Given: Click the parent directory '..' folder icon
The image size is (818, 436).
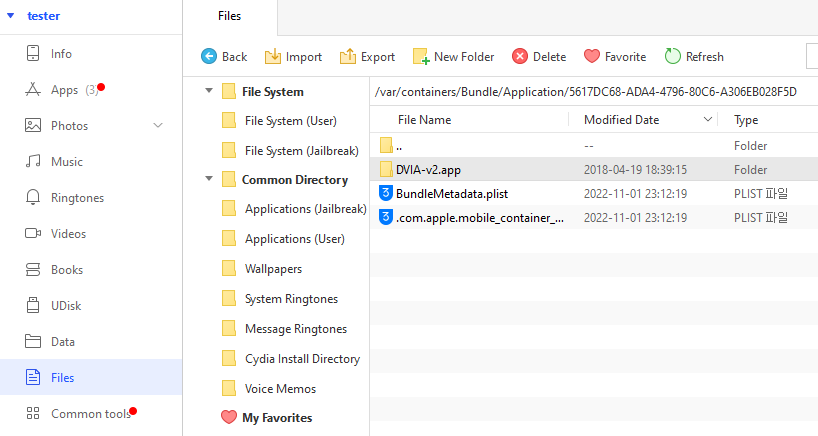Looking at the screenshot, I should 386,145.
